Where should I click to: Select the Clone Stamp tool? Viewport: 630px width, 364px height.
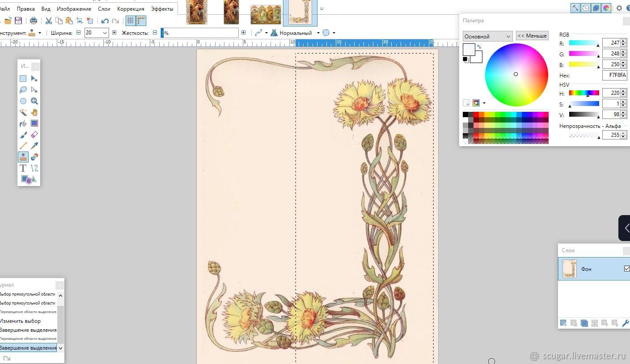23,157
